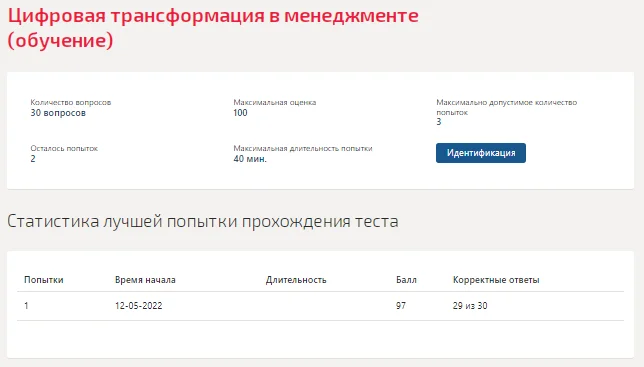This screenshot has width=644, height=367.
Task: Click the Идентификация button
Action: click(x=481, y=153)
